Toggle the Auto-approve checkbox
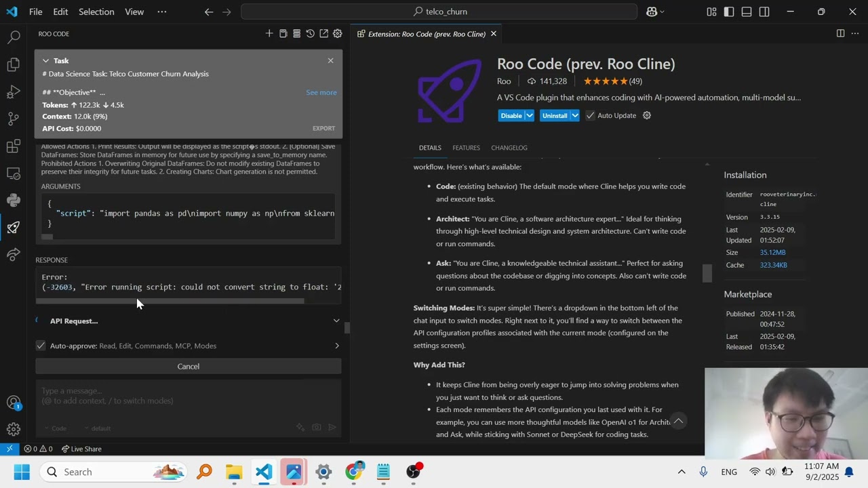The width and height of the screenshot is (868, 488). click(x=41, y=346)
